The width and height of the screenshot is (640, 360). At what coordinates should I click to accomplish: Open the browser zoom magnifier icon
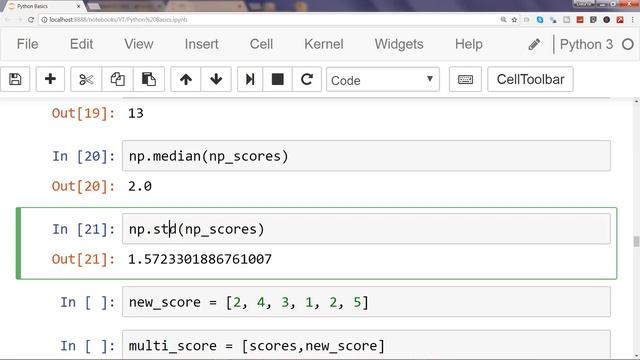coord(503,20)
